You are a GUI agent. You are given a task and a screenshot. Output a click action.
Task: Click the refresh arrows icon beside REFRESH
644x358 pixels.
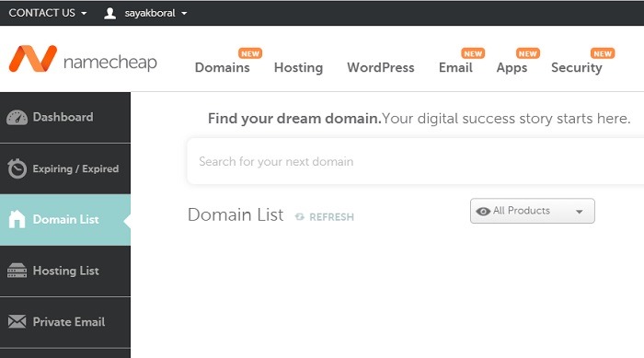299,216
